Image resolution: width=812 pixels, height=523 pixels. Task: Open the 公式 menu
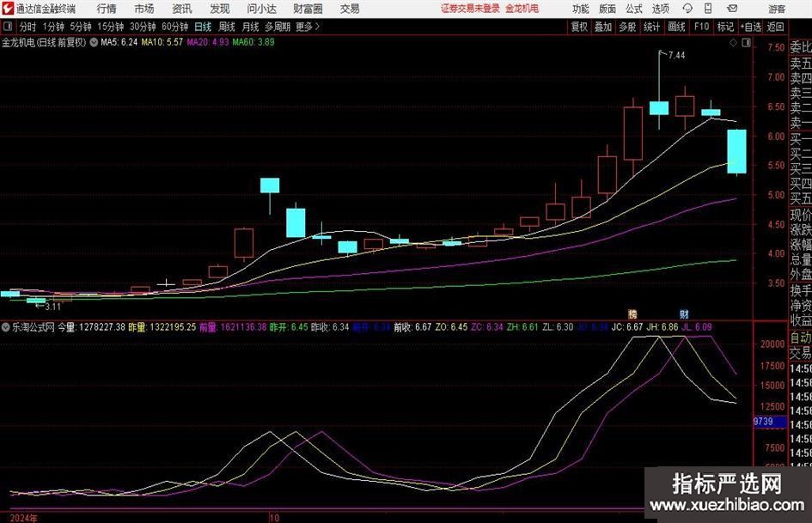point(633,9)
